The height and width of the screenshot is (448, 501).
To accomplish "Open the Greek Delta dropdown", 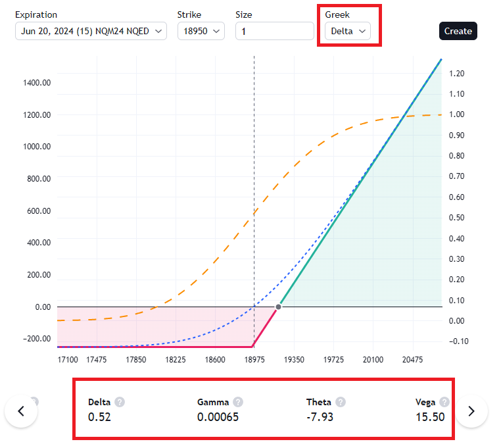I will [x=348, y=31].
